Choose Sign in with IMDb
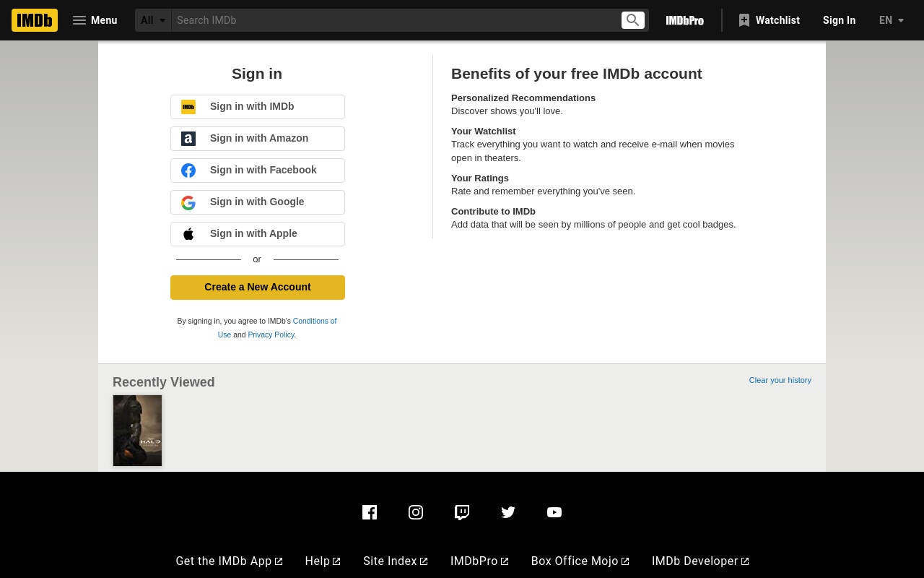 click(258, 107)
